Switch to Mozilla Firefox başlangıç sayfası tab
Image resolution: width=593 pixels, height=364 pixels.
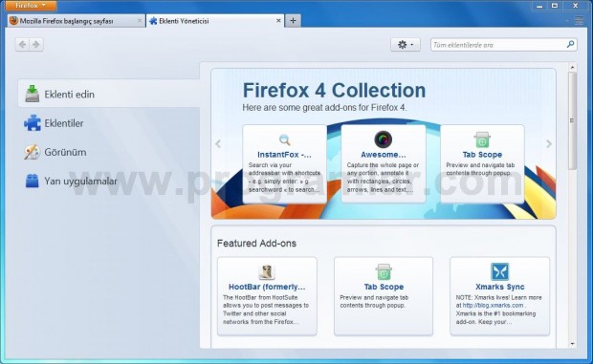pos(76,21)
